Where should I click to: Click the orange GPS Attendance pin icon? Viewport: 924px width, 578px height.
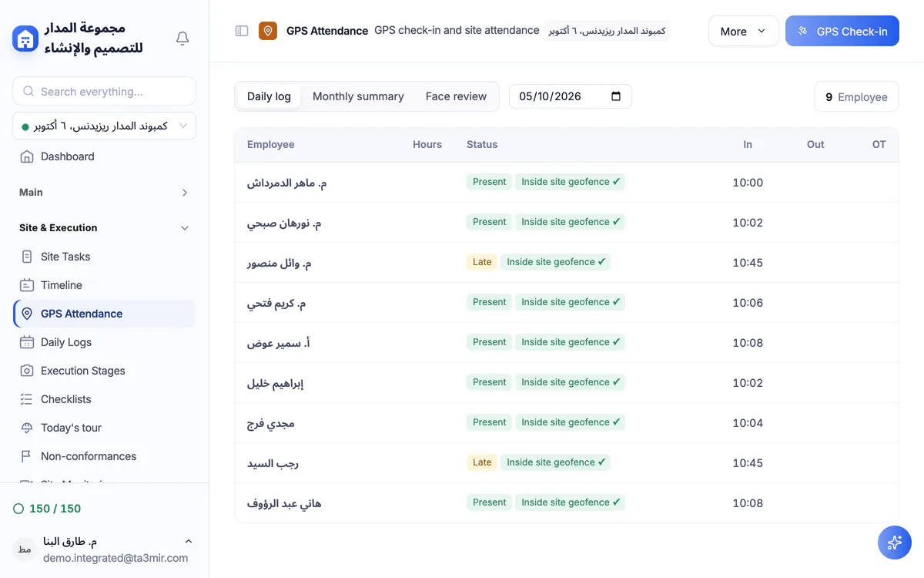pyautogui.click(x=268, y=31)
